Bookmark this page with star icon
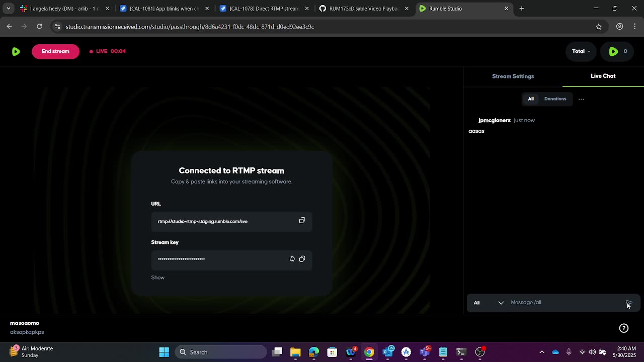The width and height of the screenshot is (644, 362). click(x=599, y=27)
